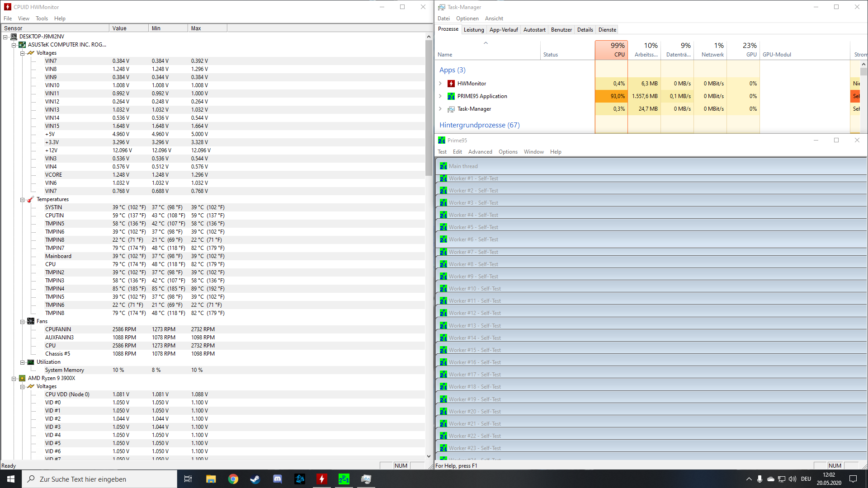
Task: Collapse the Utilization section
Action: [22, 362]
